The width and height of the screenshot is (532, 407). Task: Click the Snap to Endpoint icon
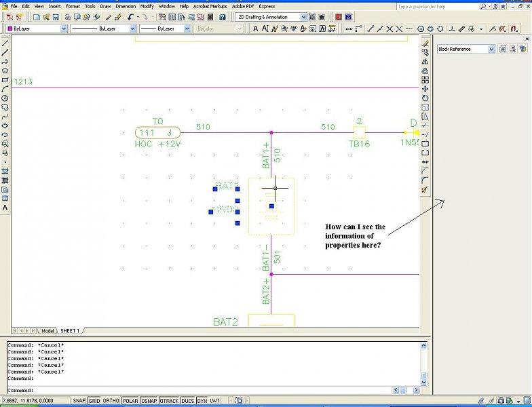pyautogui.click(x=370, y=28)
